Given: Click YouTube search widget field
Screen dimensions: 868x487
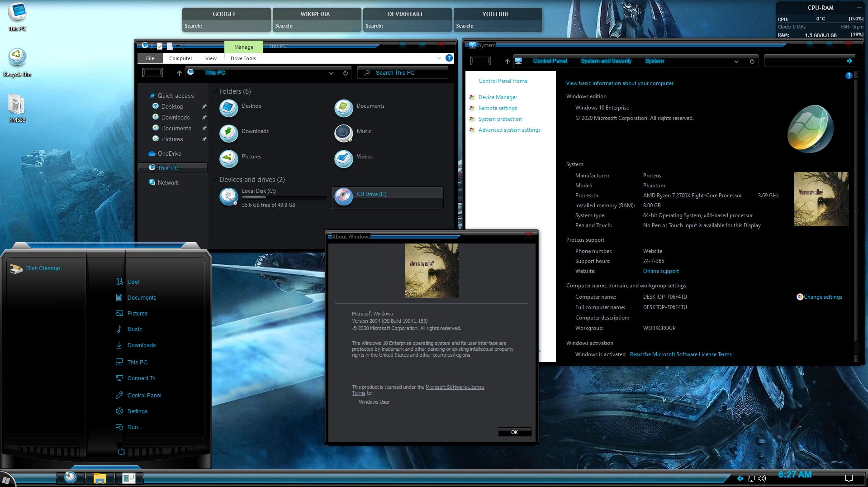Looking at the screenshot, I should [498, 26].
